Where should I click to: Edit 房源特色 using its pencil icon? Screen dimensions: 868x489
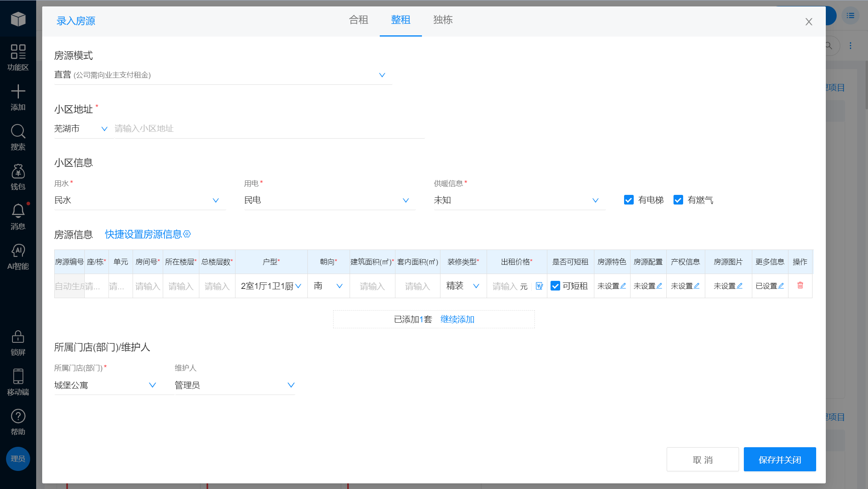point(623,286)
